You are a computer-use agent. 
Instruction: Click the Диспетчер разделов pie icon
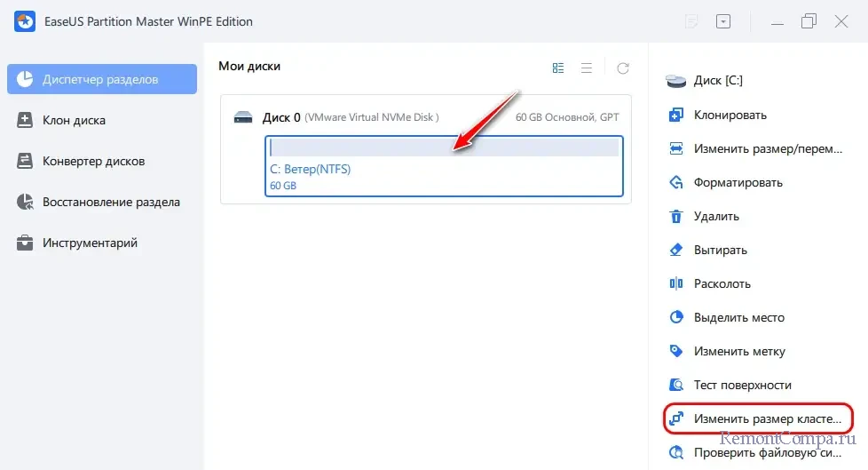pos(24,79)
